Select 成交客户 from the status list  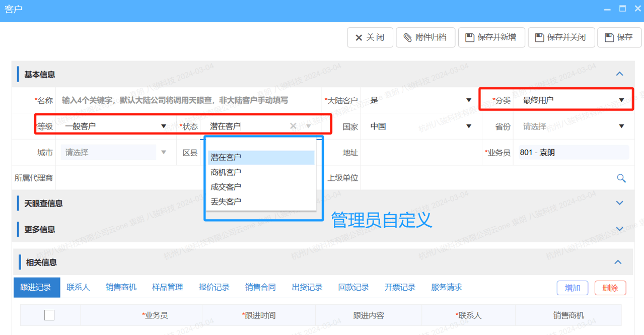click(226, 187)
